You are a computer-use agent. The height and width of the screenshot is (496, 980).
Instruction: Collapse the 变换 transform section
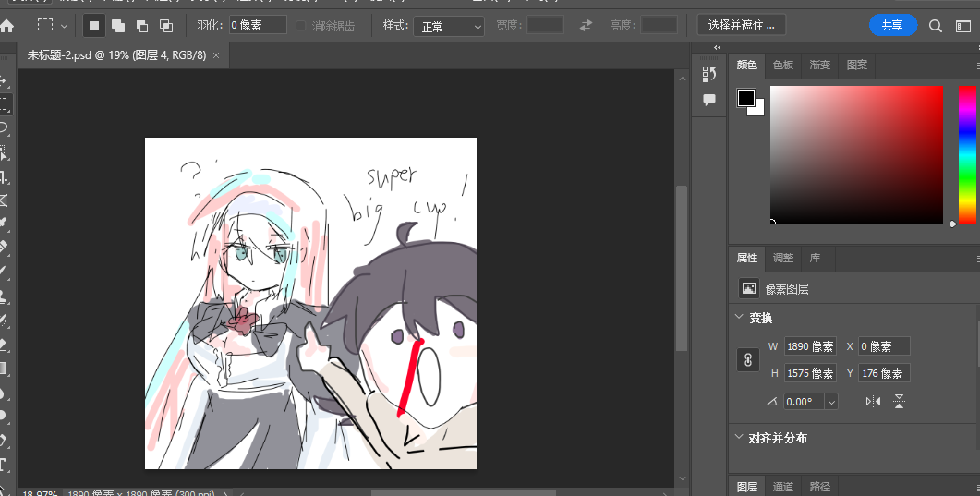tap(738, 317)
